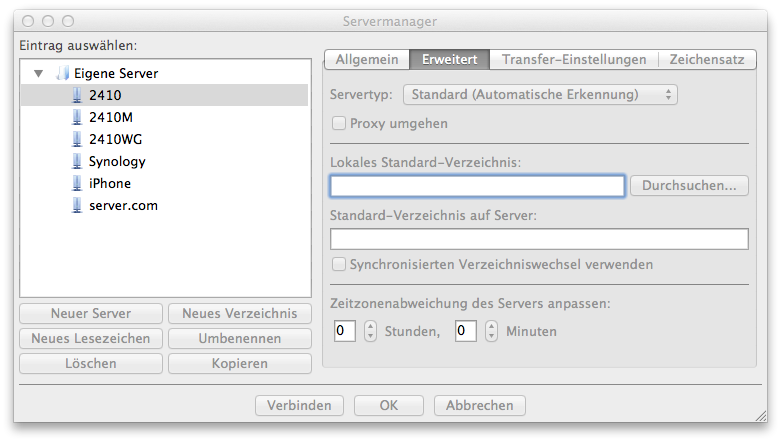Toggle Synchronisierten Verzeichniswechsel verwenden checkbox
The height and width of the screenshot is (442, 781).
pyautogui.click(x=339, y=265)
